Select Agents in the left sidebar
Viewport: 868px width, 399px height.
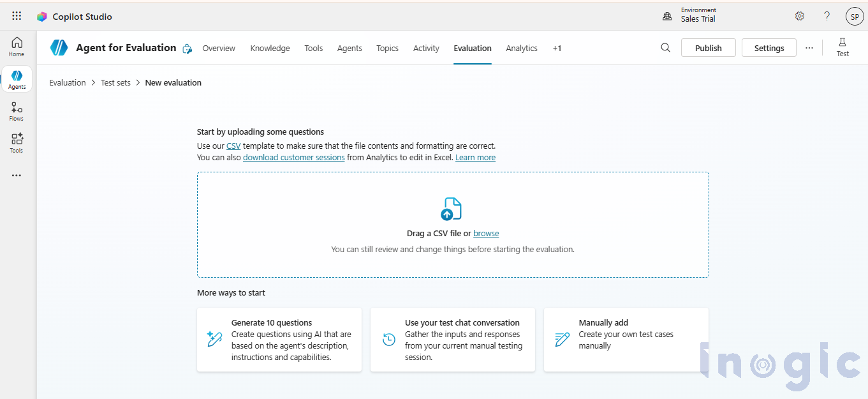pyautogui.click(x=16, y=79)
